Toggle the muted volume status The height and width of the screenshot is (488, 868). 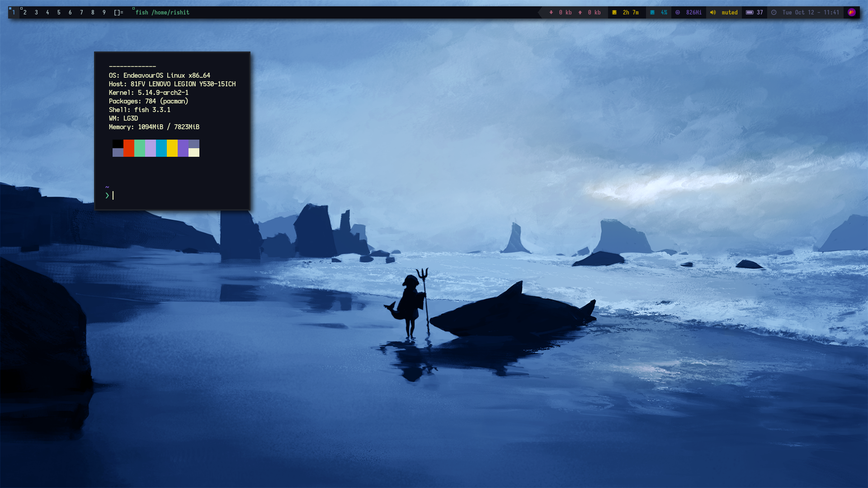point(730,13)
